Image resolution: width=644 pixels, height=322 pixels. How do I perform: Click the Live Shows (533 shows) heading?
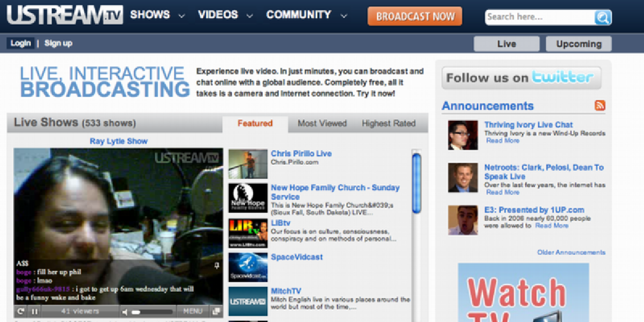[75, 123]
